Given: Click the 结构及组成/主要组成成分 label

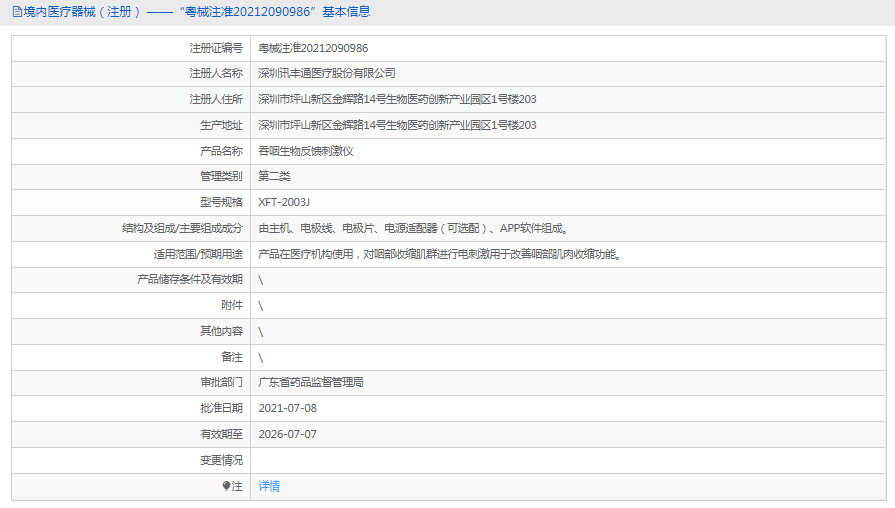Looking at the screenshot, I should point(182,228).
